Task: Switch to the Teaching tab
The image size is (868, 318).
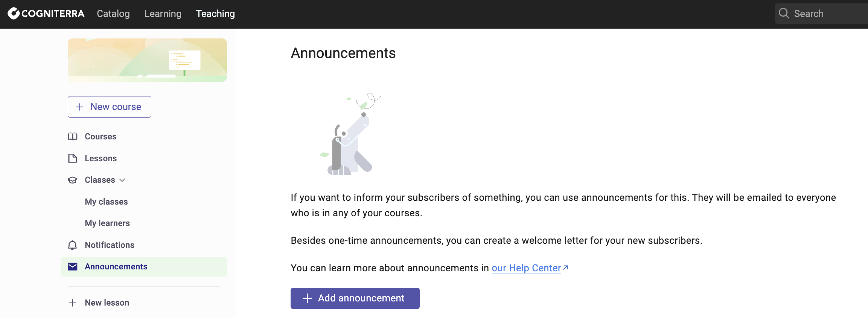Action: pyautogui.click(x=215, y=14)
